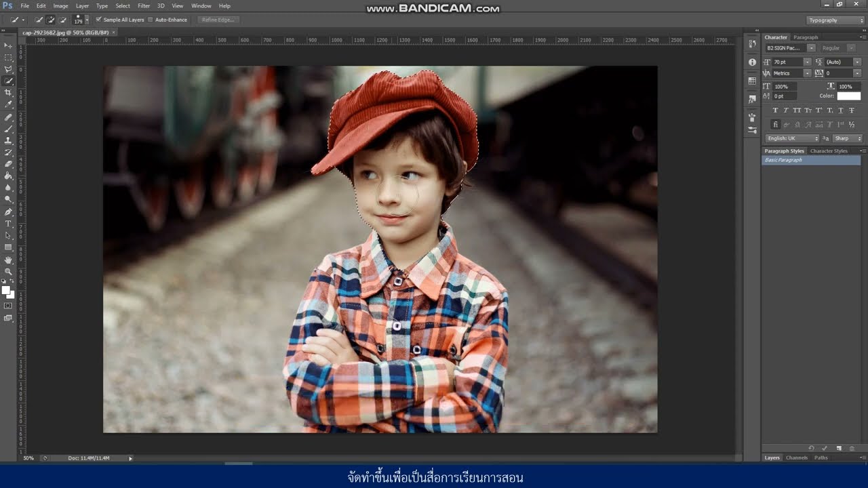
Task: Open the Sharp anti-aliasing dropdown
Action: tap(848, 138)
